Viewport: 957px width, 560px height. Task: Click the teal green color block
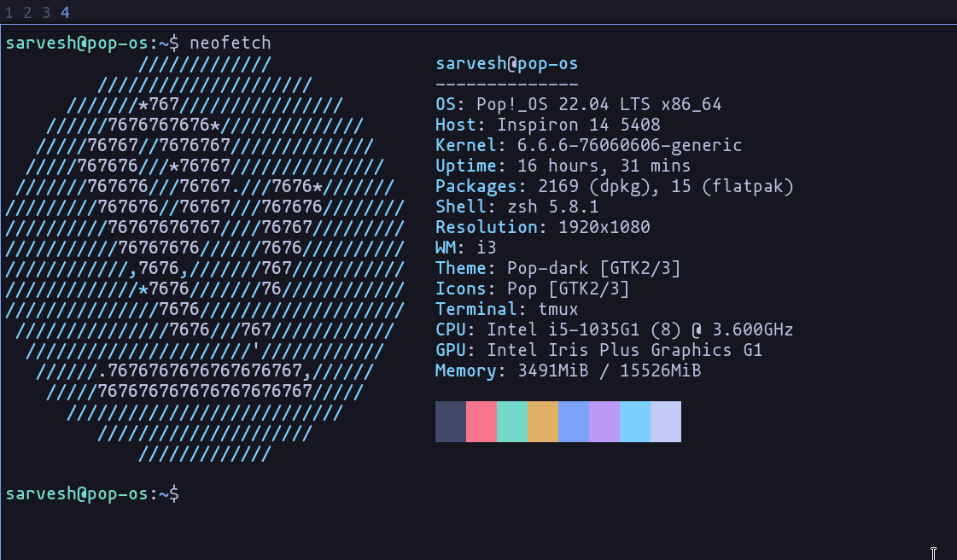pyautogui.click(x=512, y=422)
